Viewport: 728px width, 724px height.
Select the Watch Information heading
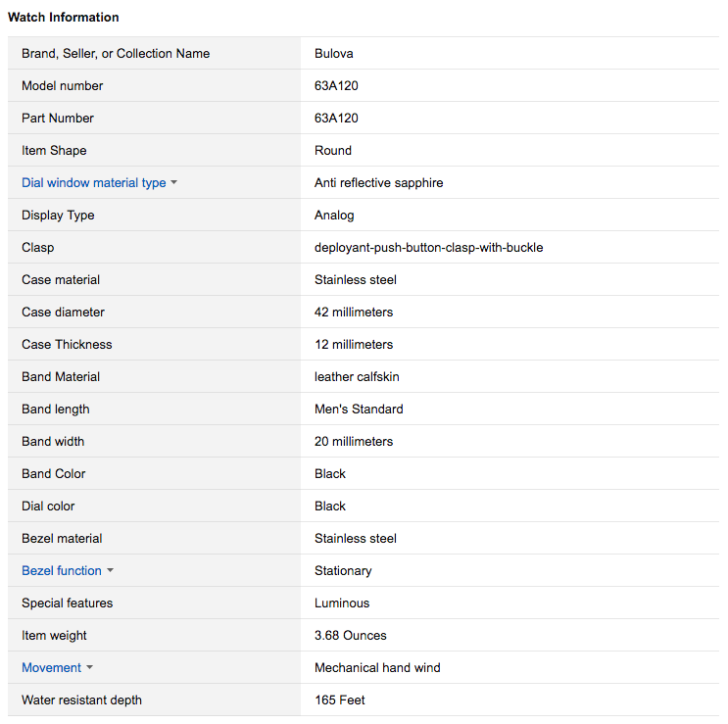click(x=64, y=18)
